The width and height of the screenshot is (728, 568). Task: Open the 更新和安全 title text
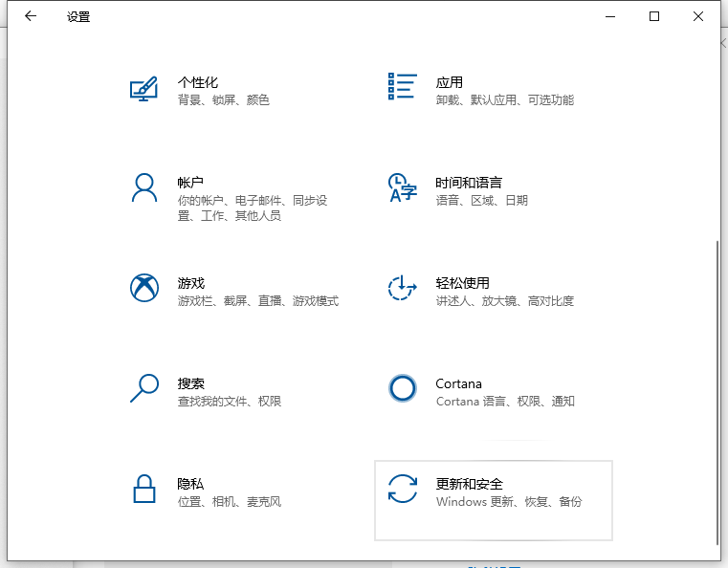click(x=469, y=484)
